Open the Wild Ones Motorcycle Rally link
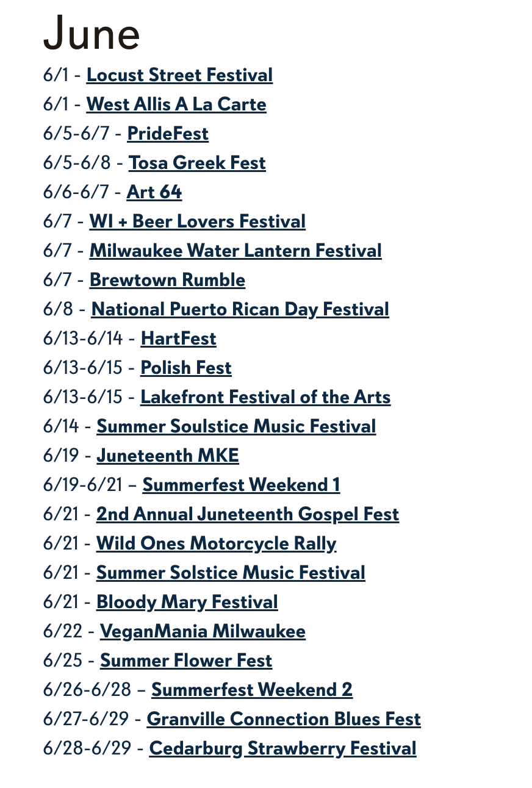This screenshot has height=788, width=532. coord(217,544)
